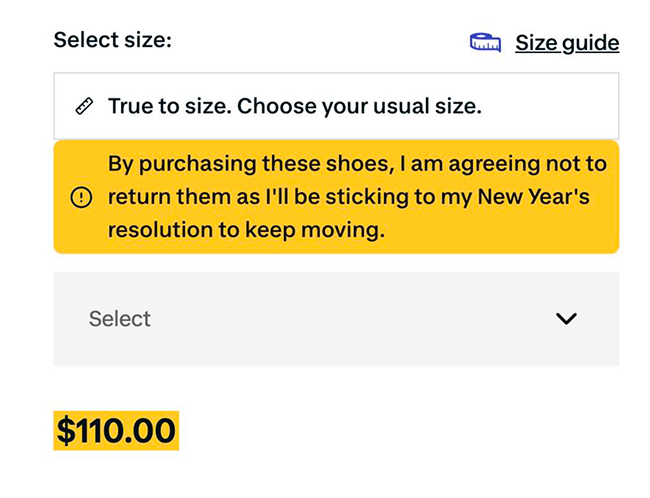Click the exclamation warning icon
Image resolution: width=650 pixels, height=498 pixels.
click(81, 198)
